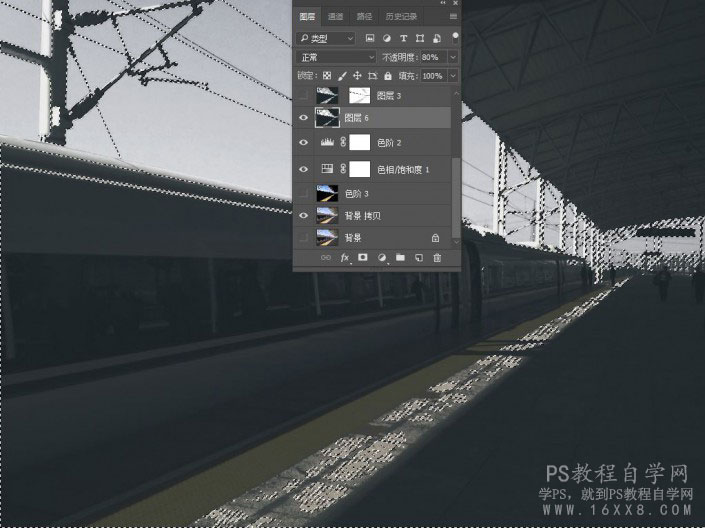Switch to the 路径 tab
The width and height of the screenshot is (705, 528).
364,17
